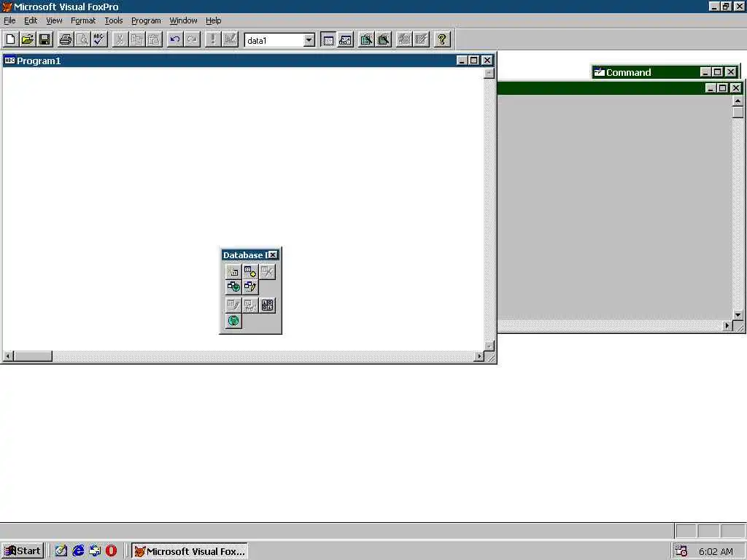Launch the Report Wizard toolbar icon
747x560 pixels.
(384, 39)
